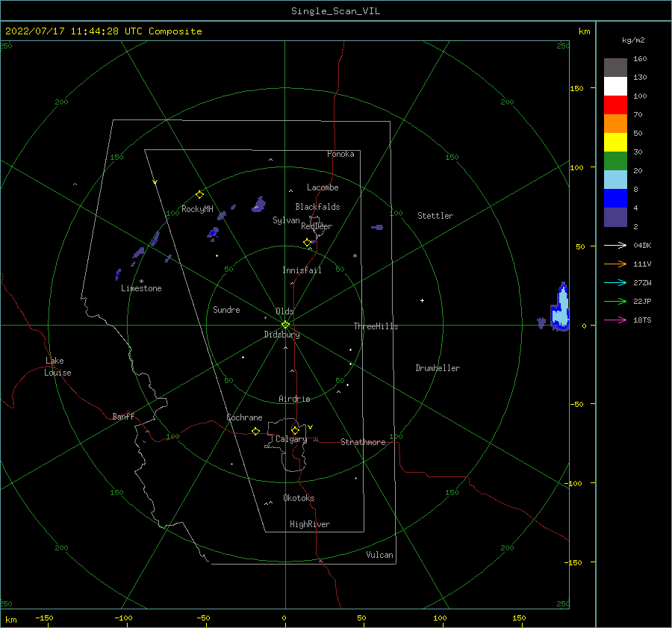The width and height of the screenshot is (672, 628).
Task: Click the HighRiver label
Action: click(x=310, y=524)
